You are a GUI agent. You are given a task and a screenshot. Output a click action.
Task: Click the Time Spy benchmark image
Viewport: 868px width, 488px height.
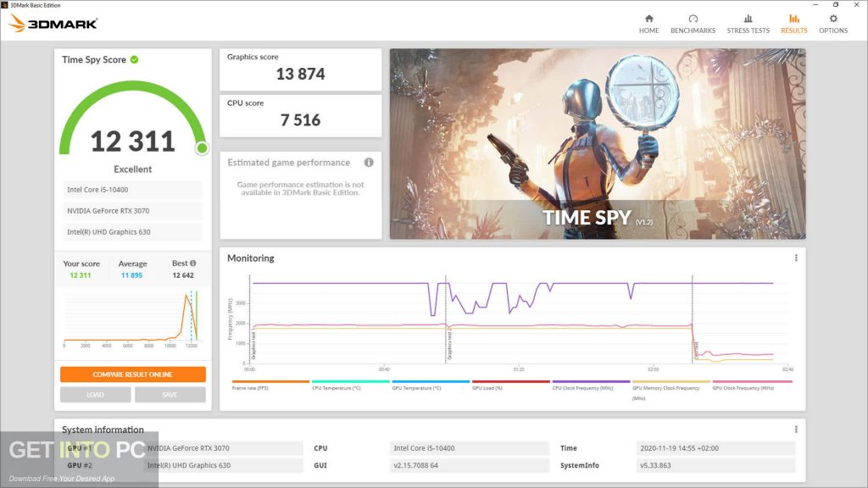tap(598, 144)
